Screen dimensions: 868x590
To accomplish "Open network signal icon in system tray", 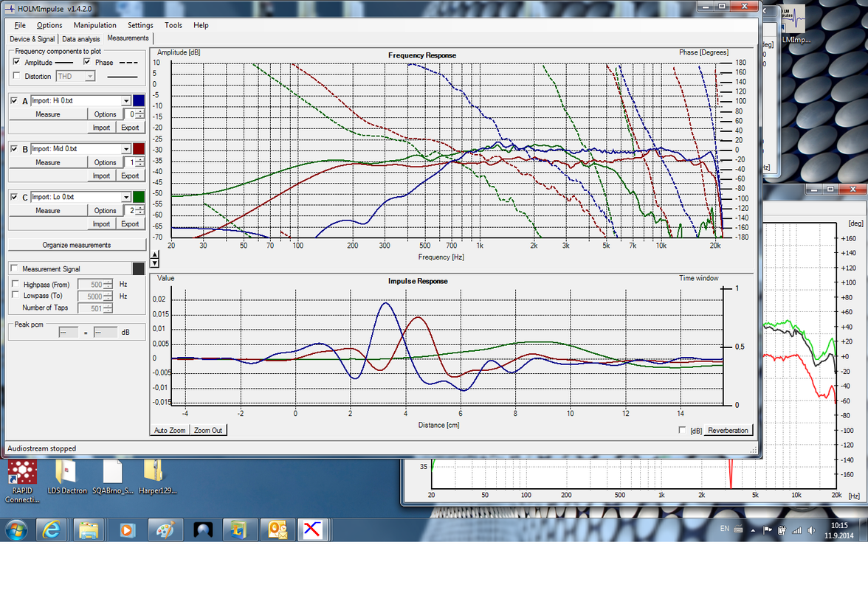I will click(x=796, y=530).
